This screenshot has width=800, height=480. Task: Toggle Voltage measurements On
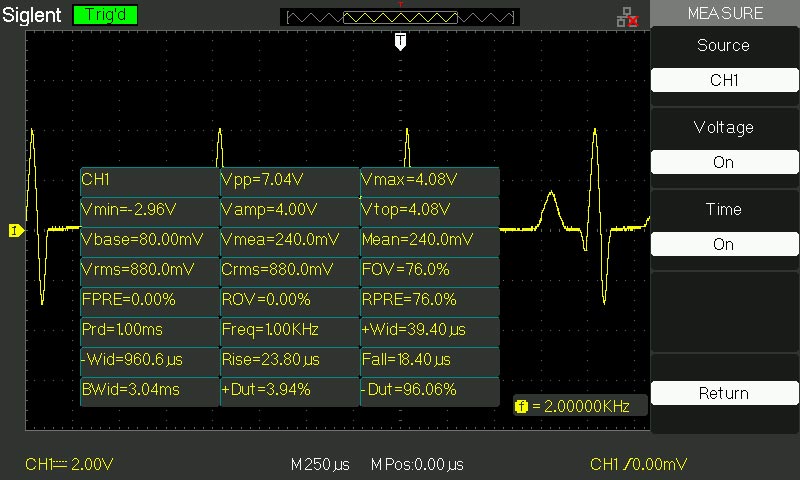tap(723, 162)
